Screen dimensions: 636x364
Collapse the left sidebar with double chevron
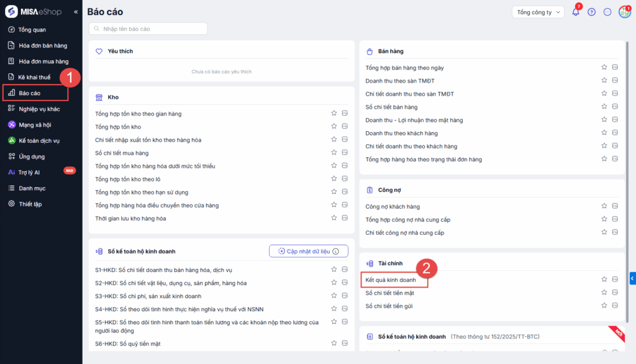76,12
